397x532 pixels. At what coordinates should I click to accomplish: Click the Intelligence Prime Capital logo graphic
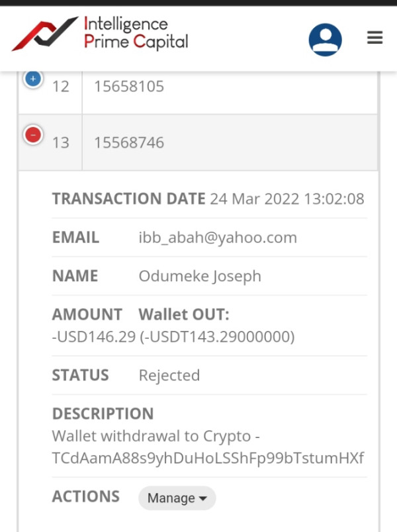click(45, 33)
